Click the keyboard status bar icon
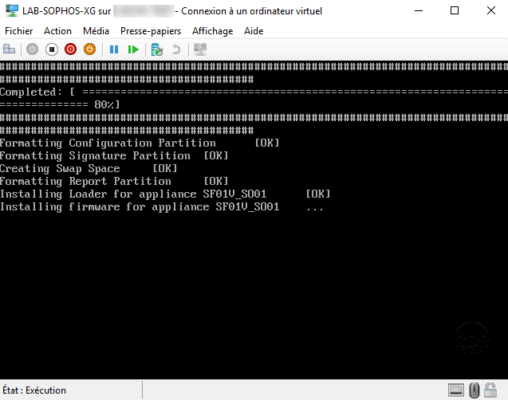The image size is (508, 400). coord(456,390)
